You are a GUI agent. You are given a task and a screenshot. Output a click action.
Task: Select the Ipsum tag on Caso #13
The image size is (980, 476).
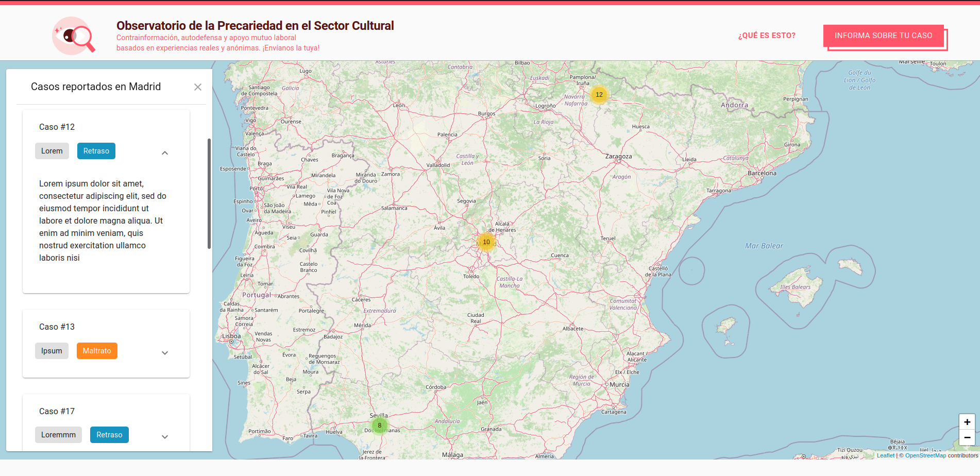[52, 351]
